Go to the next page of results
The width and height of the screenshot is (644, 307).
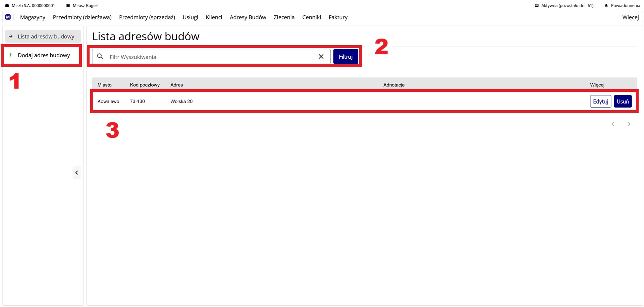click(629, 124)
